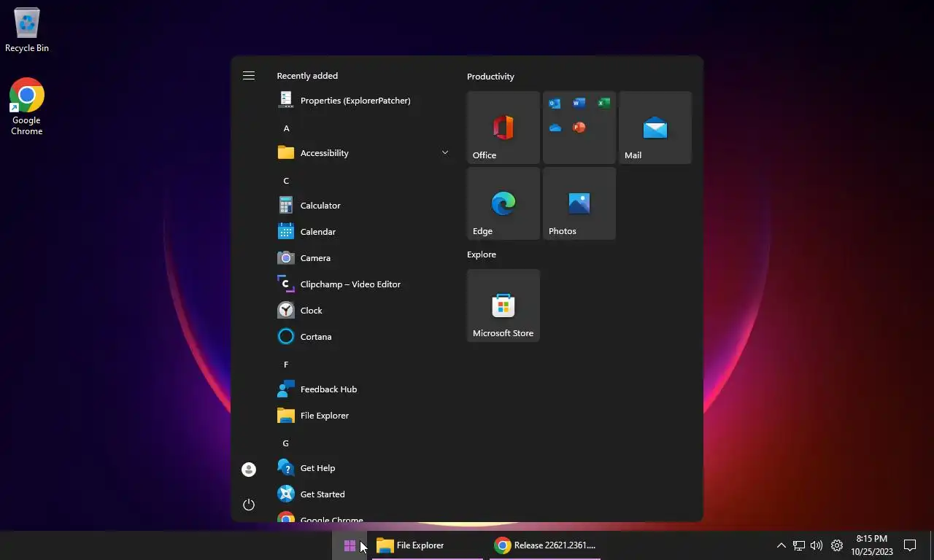Click the Recently added heading
The width and height of the screenshot is (934, 560).
(307, 76)
